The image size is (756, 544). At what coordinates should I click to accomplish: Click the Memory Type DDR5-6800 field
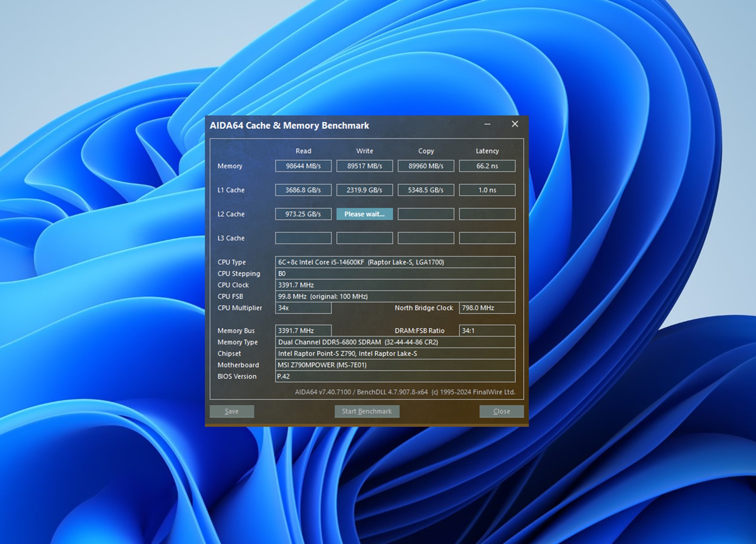(x=395, y=342)
